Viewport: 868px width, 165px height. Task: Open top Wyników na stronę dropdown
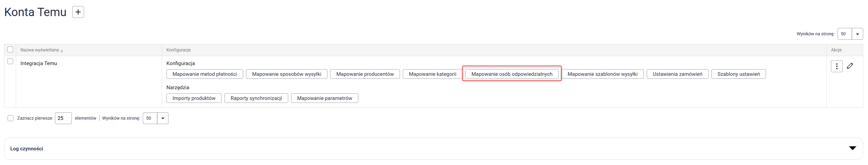[857, 34]
